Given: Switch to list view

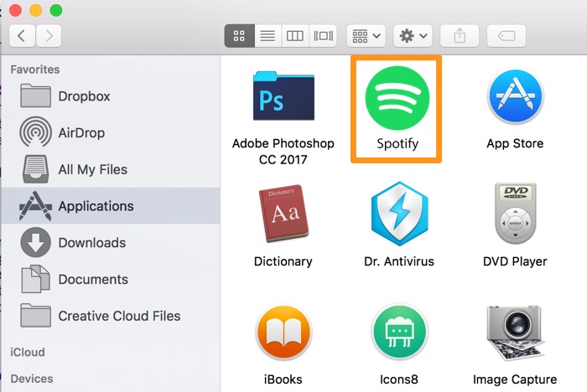Looking at the screenshot, I should (268, 36).
